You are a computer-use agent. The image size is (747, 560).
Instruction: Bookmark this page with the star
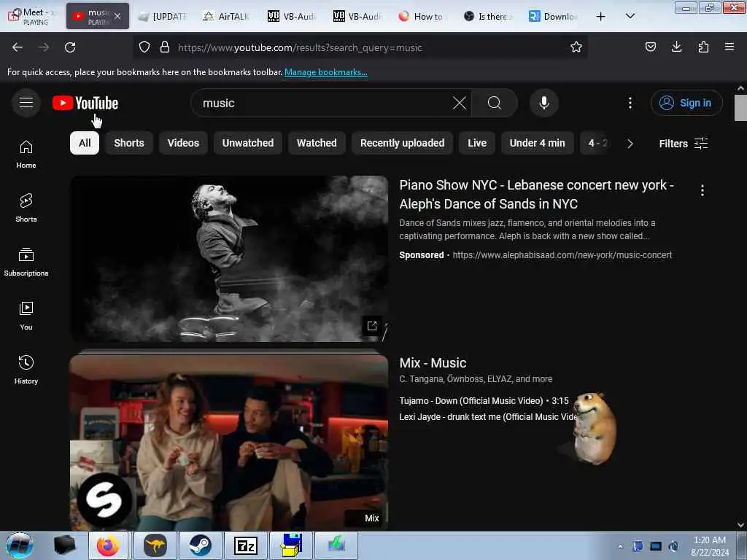[576, 47]
